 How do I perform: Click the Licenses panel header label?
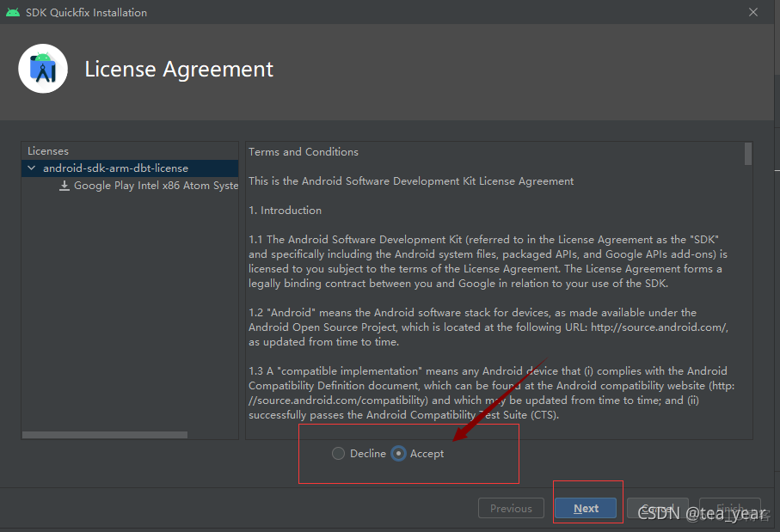[48, 151]
